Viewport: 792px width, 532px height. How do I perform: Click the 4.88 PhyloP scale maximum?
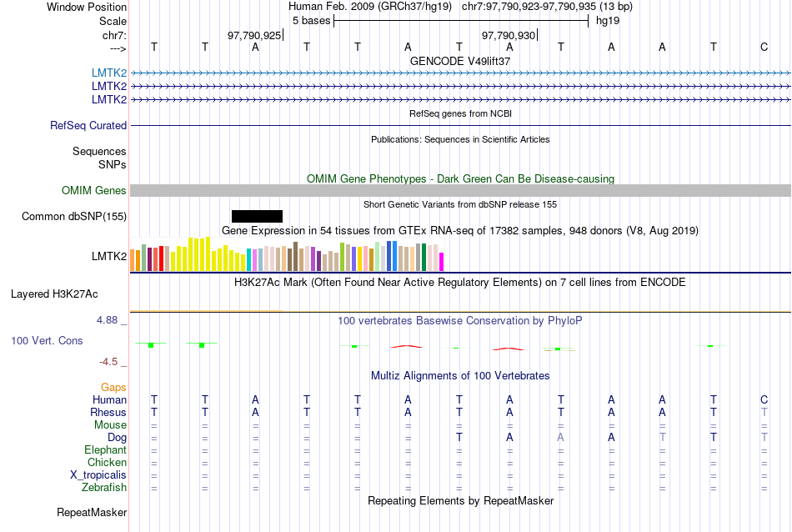[x=107, y=320]
